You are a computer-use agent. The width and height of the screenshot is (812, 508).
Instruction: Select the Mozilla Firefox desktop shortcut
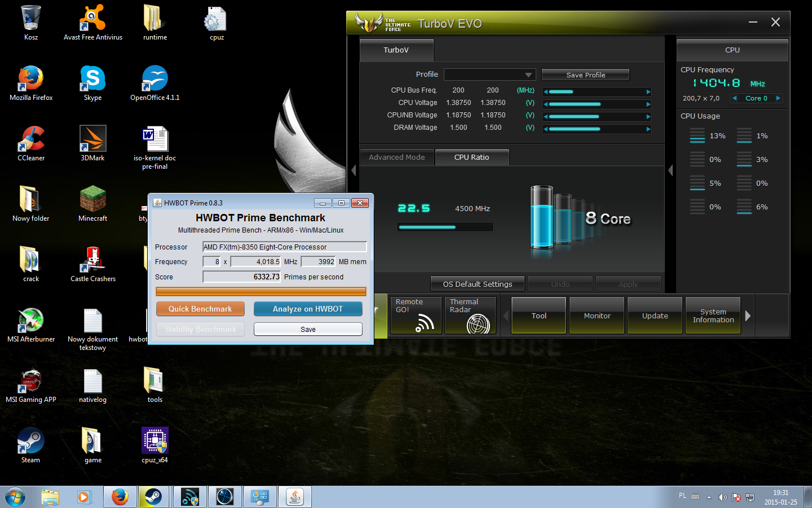click(31, 83)
